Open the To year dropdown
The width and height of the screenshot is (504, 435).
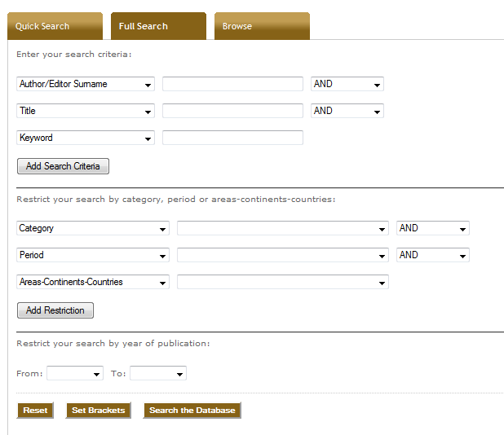tap(158, 373)
